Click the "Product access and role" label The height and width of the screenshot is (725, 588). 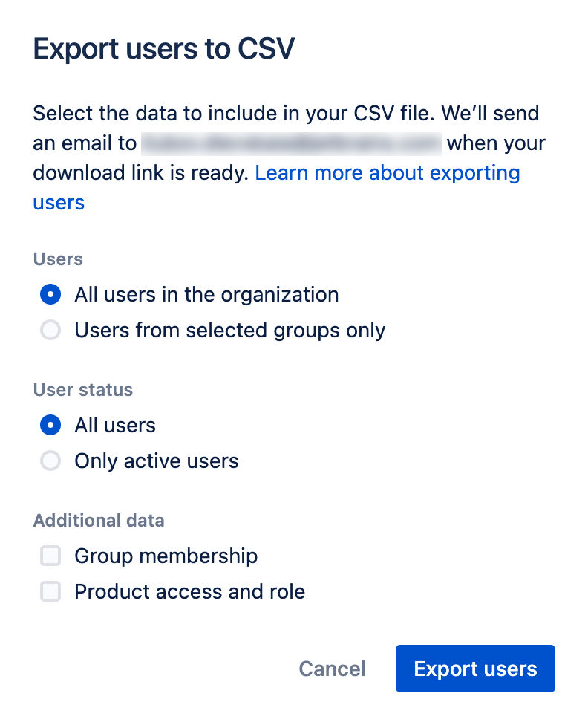tap(189, 591)
